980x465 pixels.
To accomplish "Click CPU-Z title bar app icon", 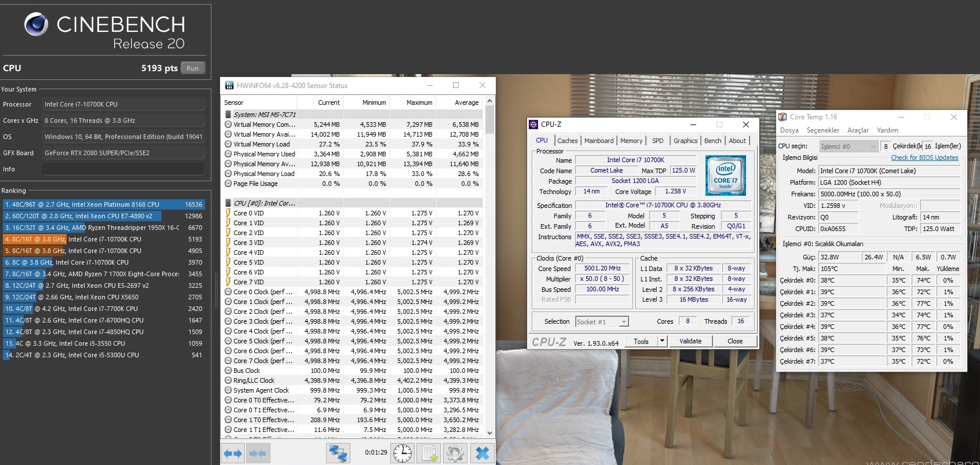I will tap(533, 125).
